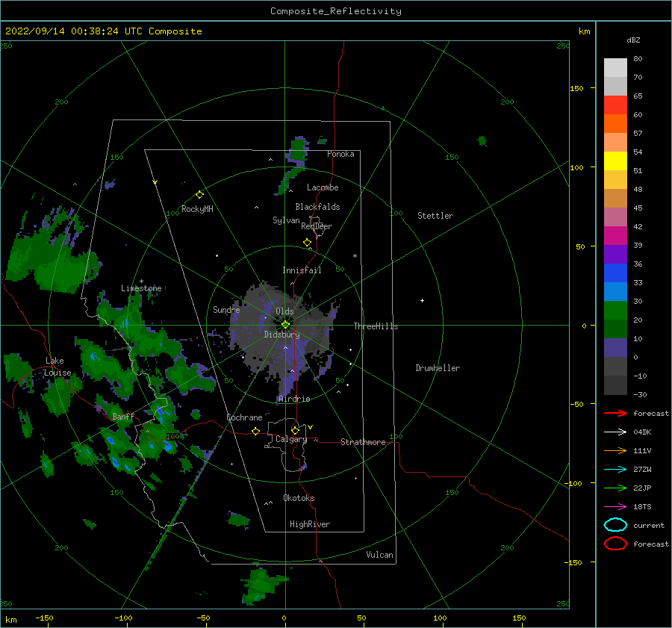Click the red 60-65 dBZ swatch
This screenshot has width=672, height=628.
(615, 105)
